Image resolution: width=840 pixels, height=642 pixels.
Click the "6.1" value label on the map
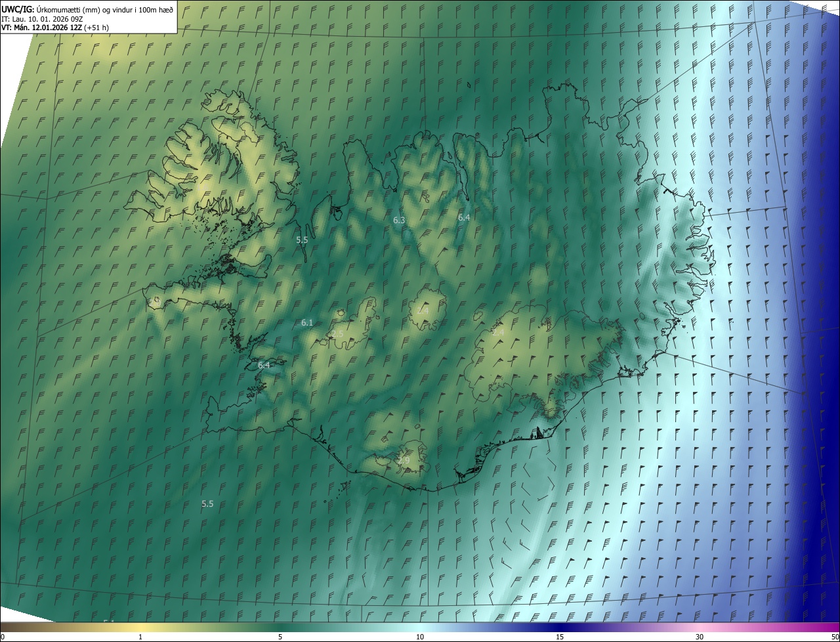click(307, 322)
